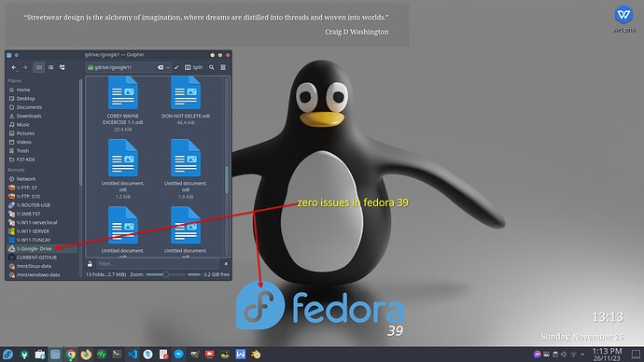Click the Dolphin file view scrollbar

pyautogui.click(x=226, y=180)
